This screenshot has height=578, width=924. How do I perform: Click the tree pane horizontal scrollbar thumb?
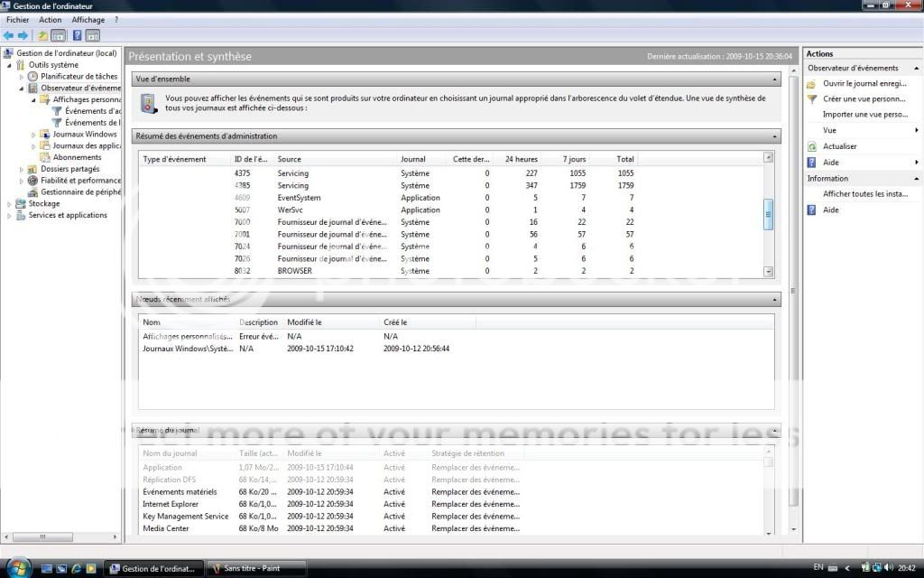(x=42, y=537)
